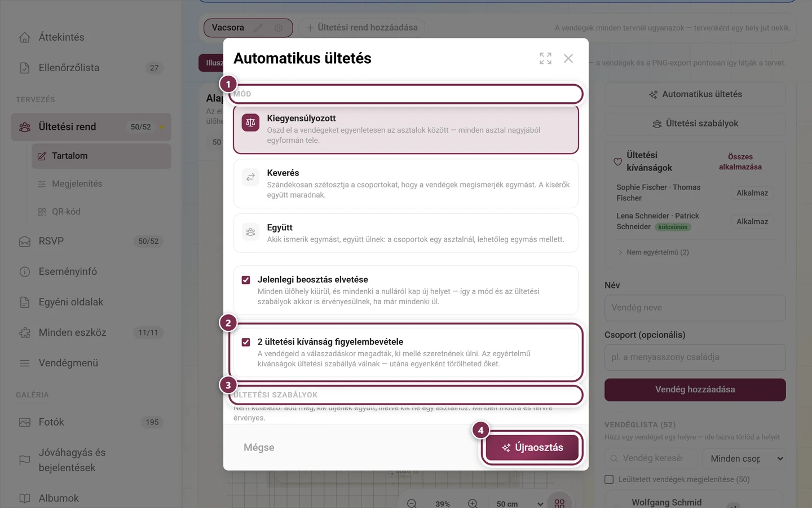Expand the dialog with fullscreen icon
This screenshot has height=508, width=812.
[x=545, y=58]
